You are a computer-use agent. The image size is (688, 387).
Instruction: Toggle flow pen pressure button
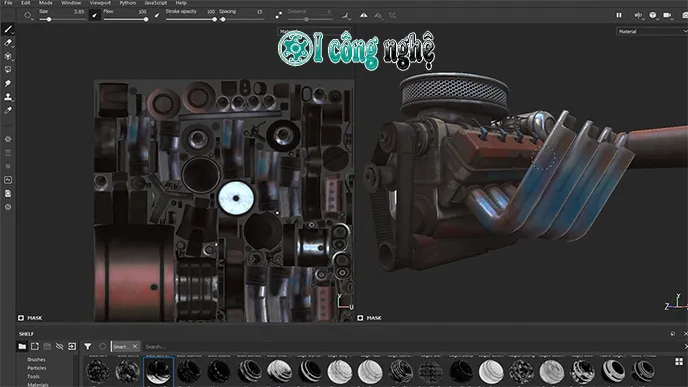coord(157,15)
